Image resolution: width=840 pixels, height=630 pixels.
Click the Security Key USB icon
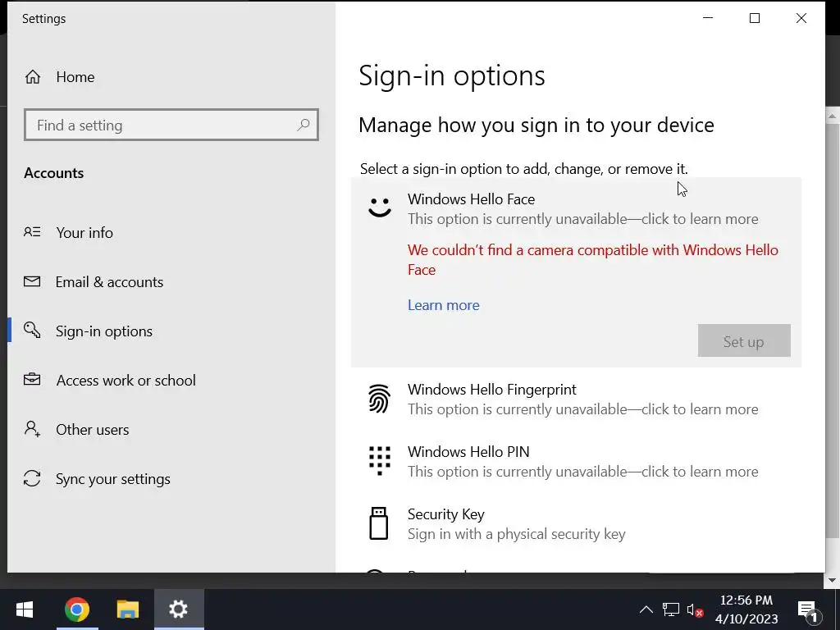(379, 523)
